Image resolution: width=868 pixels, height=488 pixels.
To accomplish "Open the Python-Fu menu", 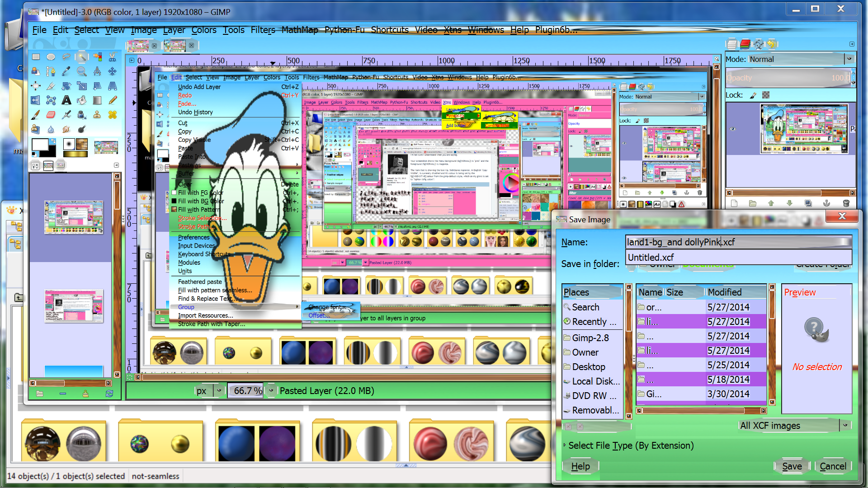I will [x=344, y=30].
